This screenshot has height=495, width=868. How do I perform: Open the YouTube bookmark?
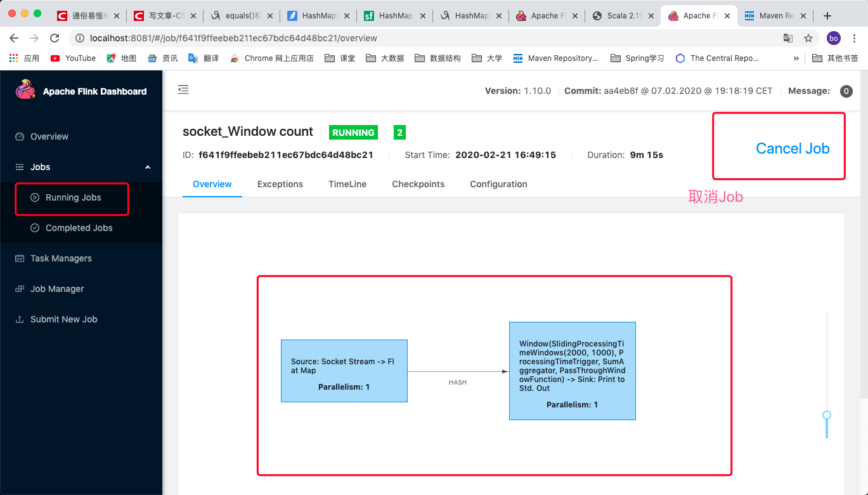tap(72, 58)
